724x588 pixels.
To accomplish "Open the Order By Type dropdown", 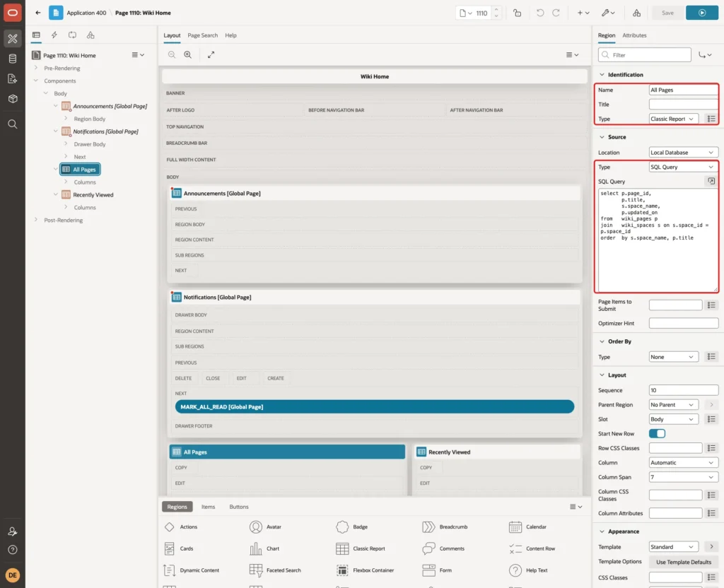I will click(x=673, y=357).
